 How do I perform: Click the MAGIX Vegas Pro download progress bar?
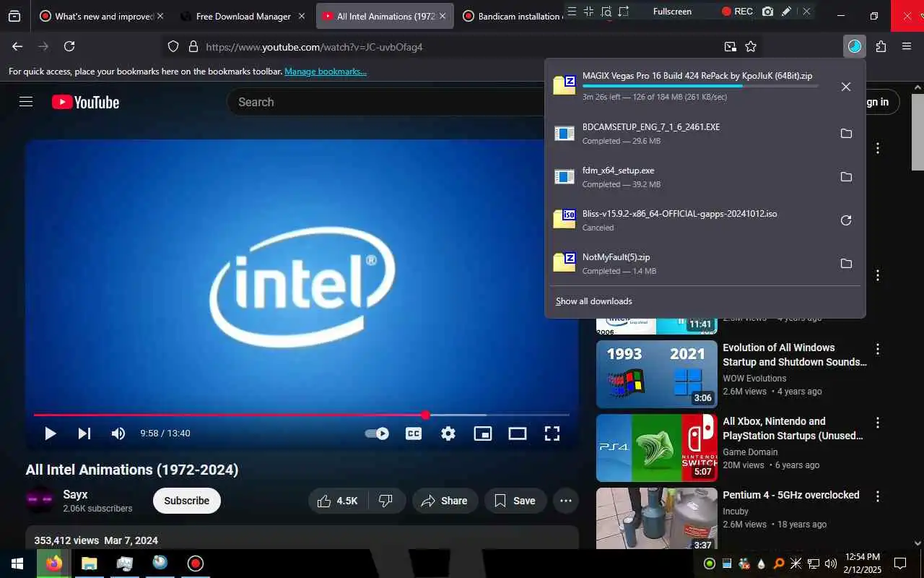point(700,86)
